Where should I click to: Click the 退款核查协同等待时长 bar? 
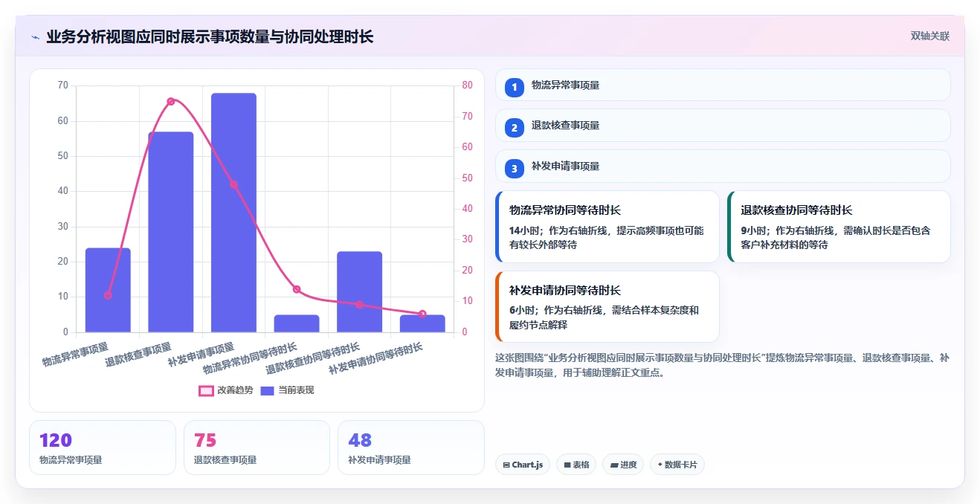click(360, 292)
